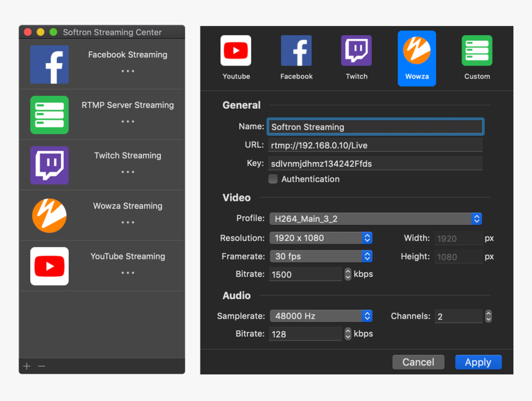Click the Apply button
532x401 pixels.
pyautogui.click(x=478, y=362)
